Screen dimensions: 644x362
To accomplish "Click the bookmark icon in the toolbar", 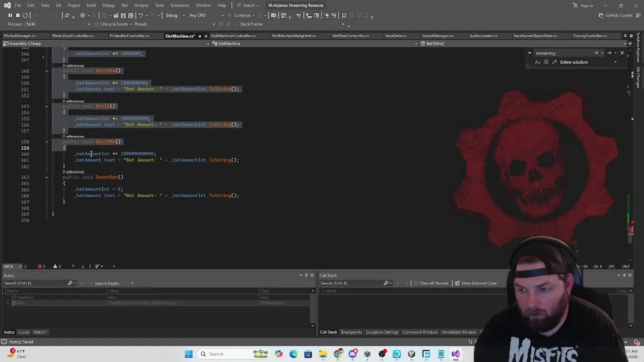I will (344, 15).
